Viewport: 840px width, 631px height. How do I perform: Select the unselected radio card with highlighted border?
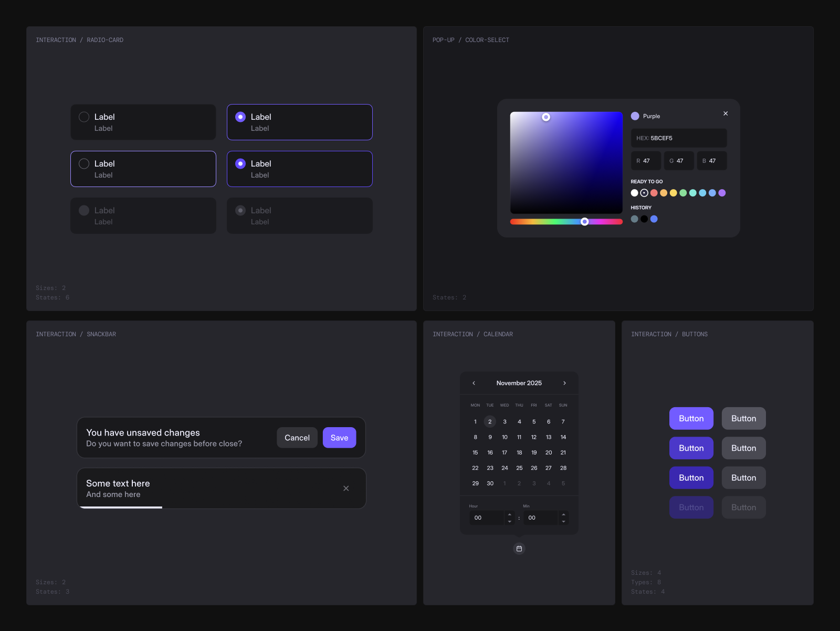143,169
